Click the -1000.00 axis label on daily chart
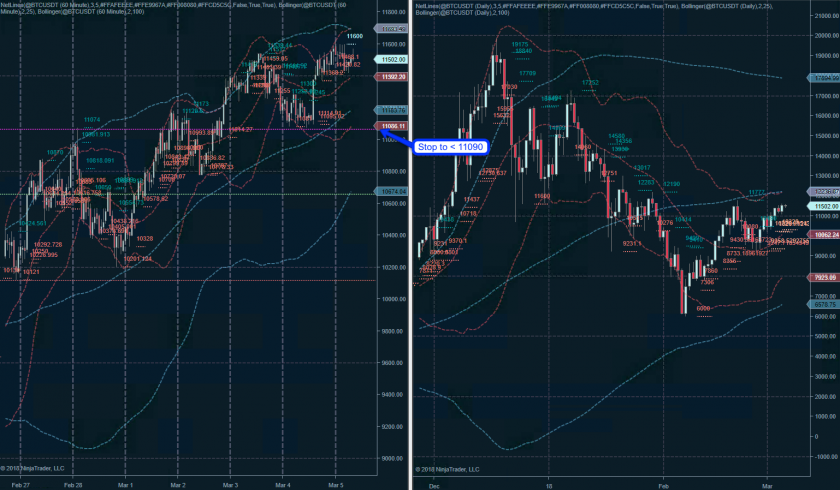Screen dimensions: 840x490 click(826, 457)
